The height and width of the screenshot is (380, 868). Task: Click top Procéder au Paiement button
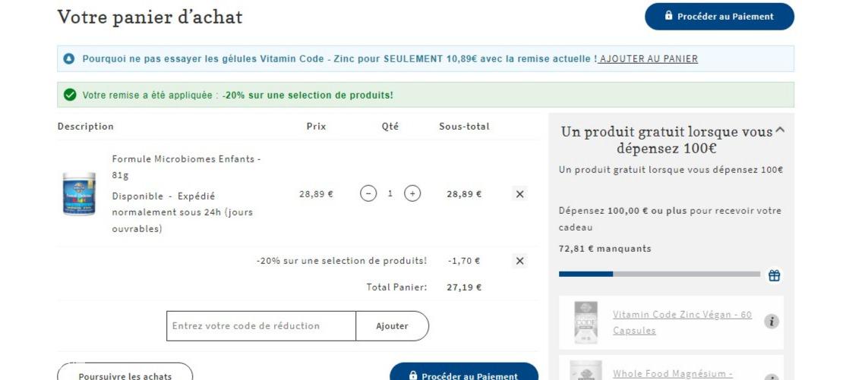[719, 17]
